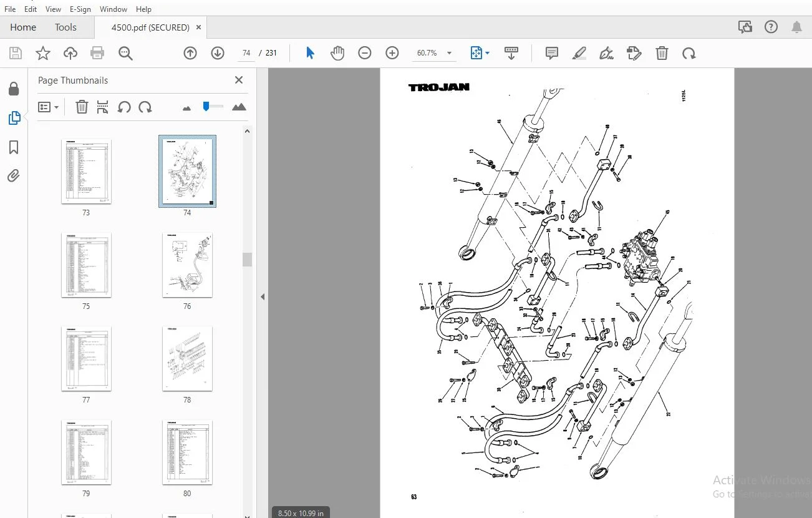Viewport: 812px width, 518px height.
Task: Upload the file to cloud storage
Action: point(70,53)
